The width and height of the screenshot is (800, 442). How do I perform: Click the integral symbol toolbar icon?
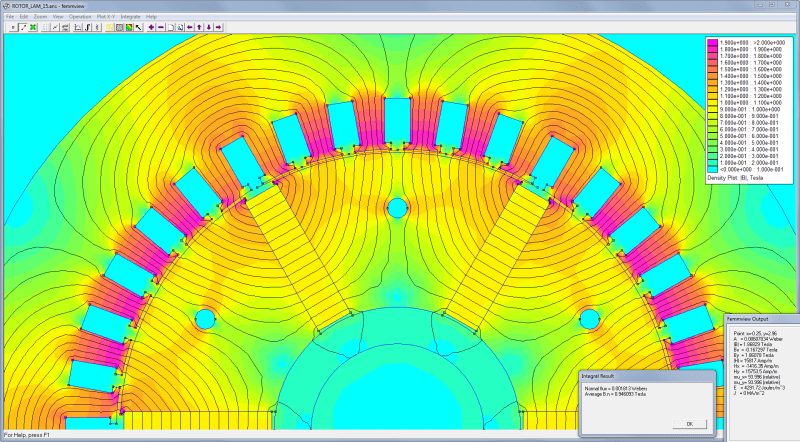[x=87, y=27]
